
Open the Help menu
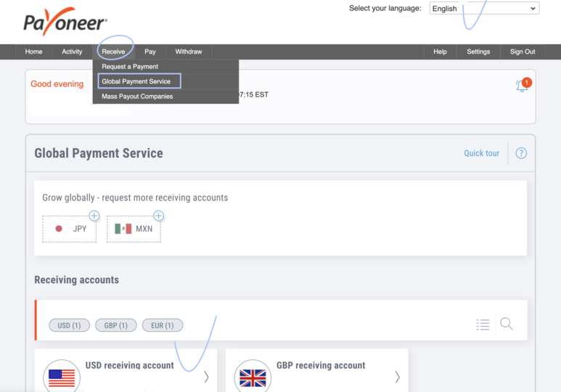click(x=440, y=52)
